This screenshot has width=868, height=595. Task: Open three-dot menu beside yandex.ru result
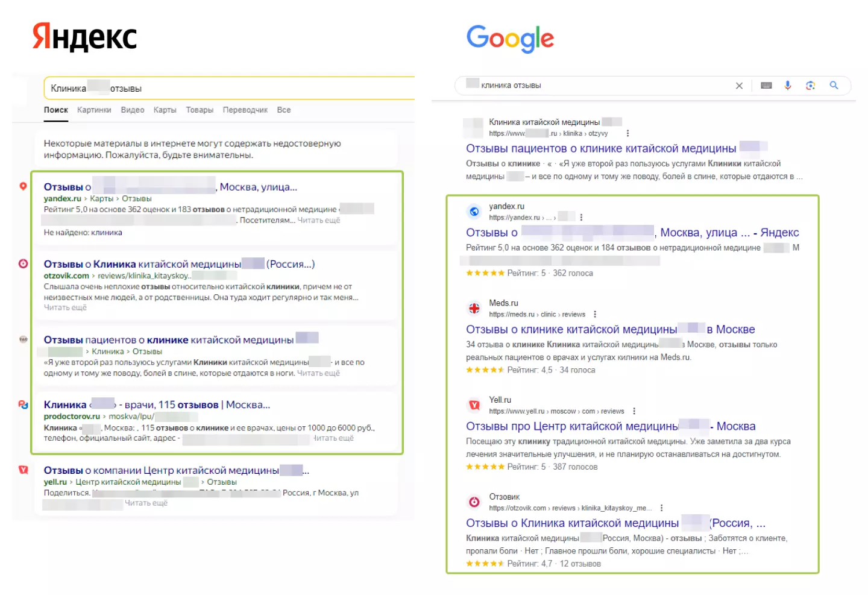581,217
